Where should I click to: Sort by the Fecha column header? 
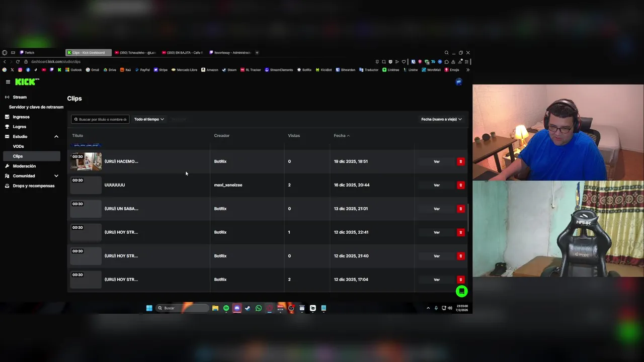(x=342, y=136)
